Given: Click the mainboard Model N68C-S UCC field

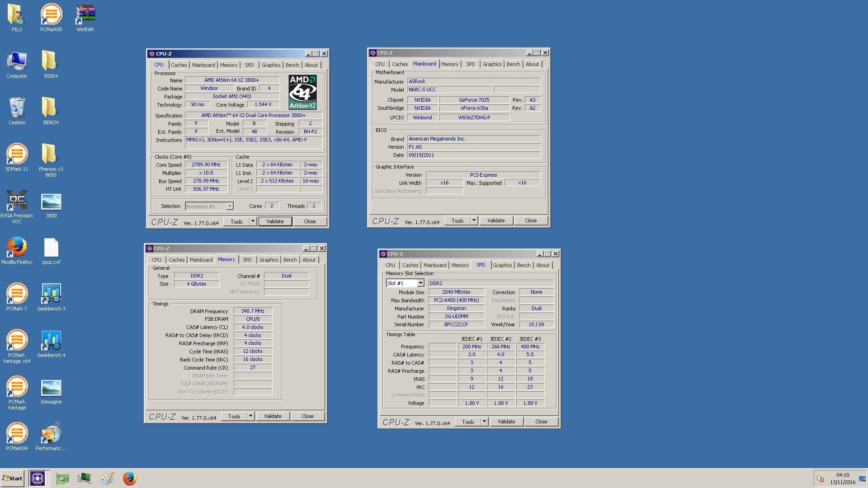Looking at the screenshot, I should coord(449,89).
